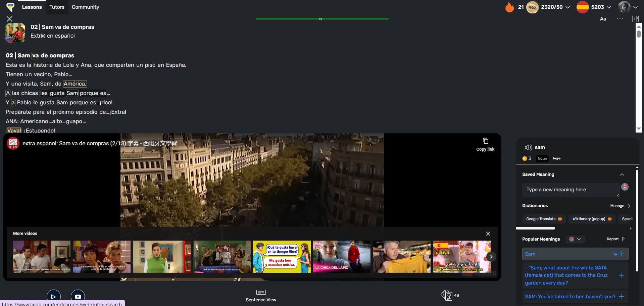Image resolution: width=644 pixels, height=306 pixels.
Task: Click the Copy link button in video
Action: tap(485, 144)
